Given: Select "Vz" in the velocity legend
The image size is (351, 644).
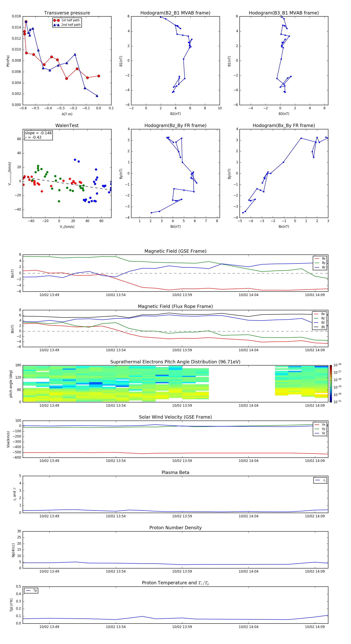Looking at the screenshot, I should [320, 433].
